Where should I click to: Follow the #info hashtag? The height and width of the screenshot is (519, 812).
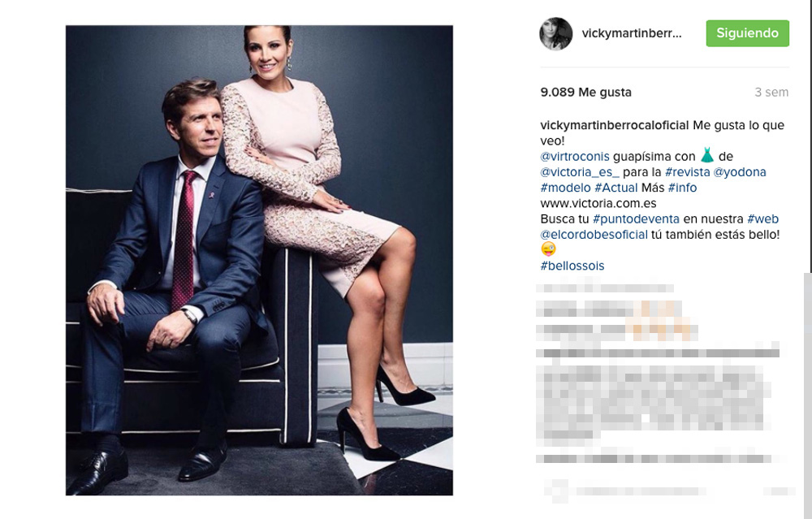pos(682,188)
